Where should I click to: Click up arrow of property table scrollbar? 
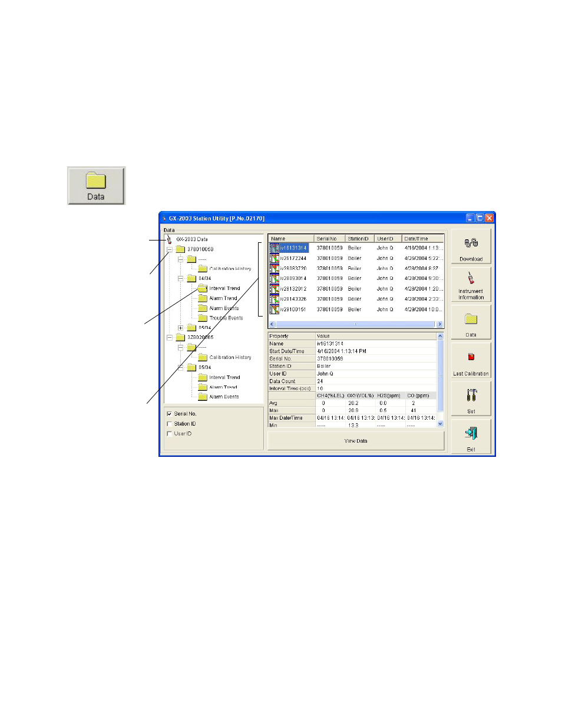coord(440,336)
